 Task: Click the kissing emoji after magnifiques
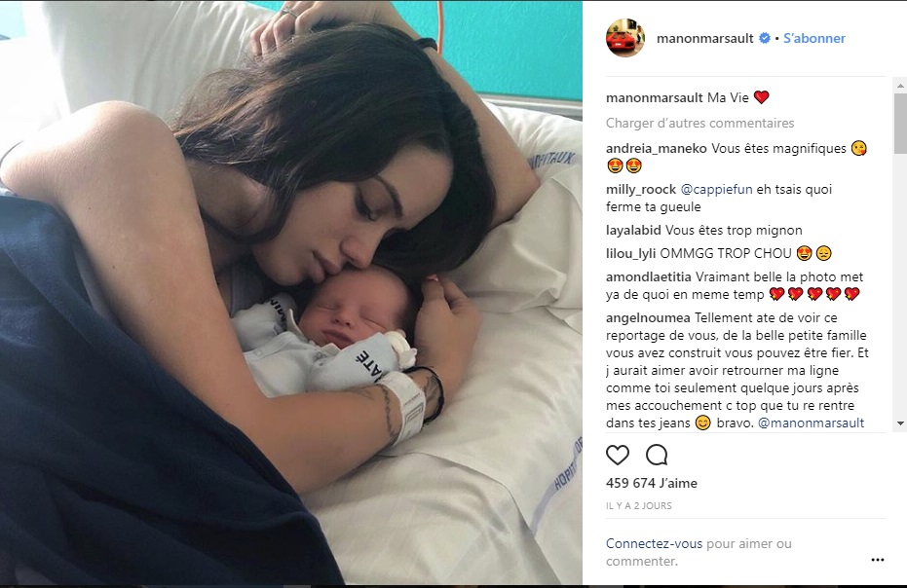coord(859,149)
